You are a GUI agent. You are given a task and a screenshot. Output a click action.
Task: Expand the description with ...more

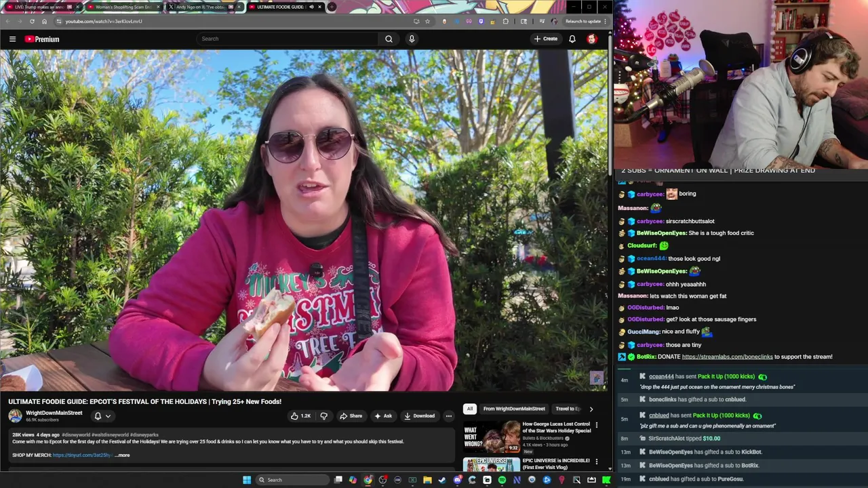pyautogui.click(x=122, y=455)
